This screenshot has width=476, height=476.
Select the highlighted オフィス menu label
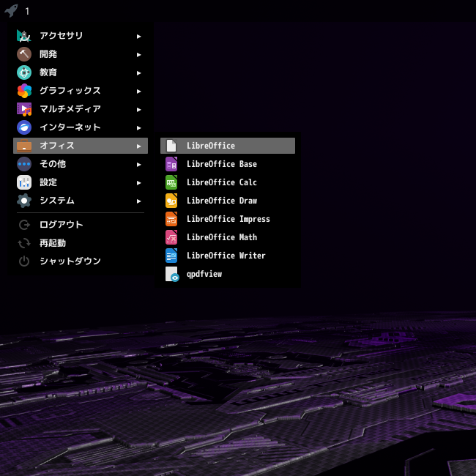point(57,146)
